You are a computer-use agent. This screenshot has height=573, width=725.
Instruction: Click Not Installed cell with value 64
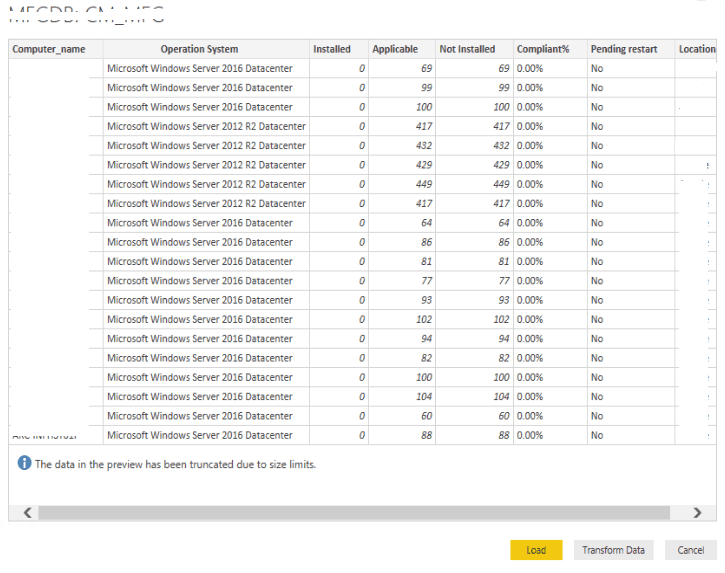tap(474, 223)
